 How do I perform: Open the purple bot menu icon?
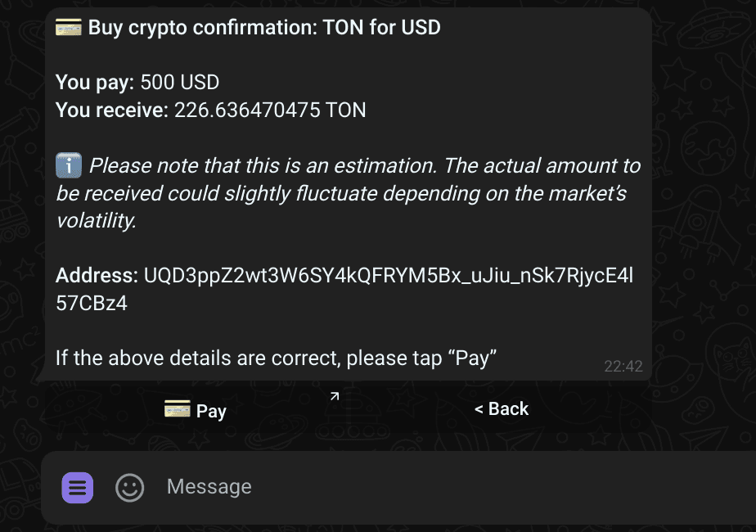(78, 488)
